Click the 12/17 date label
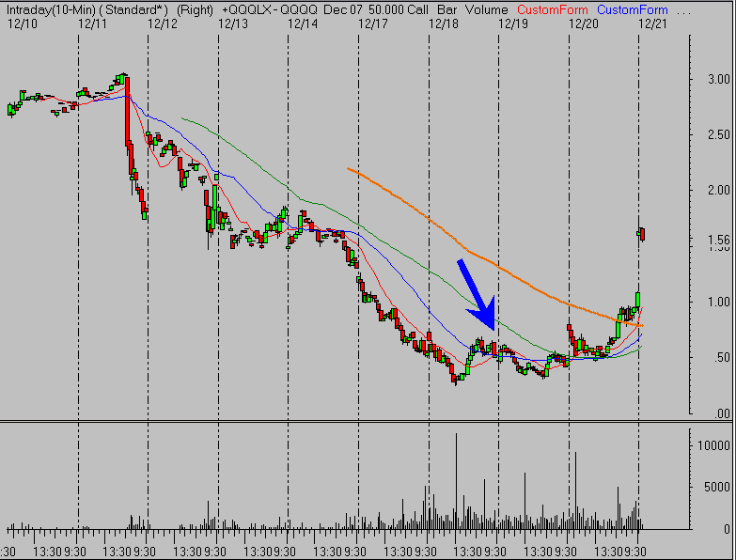The height and width of the screenshot is (560, 736). coord(373,23)
